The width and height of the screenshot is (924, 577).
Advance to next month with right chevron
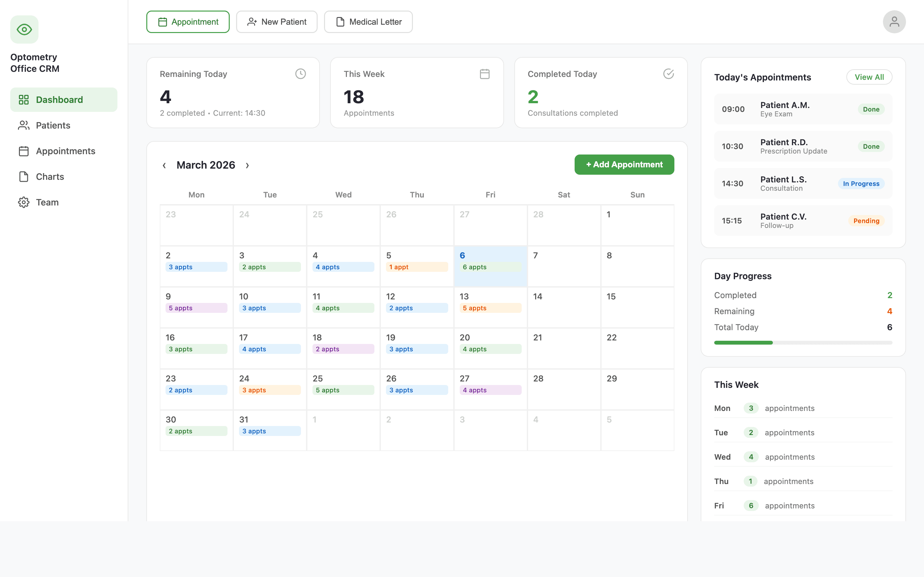(247, 165)
